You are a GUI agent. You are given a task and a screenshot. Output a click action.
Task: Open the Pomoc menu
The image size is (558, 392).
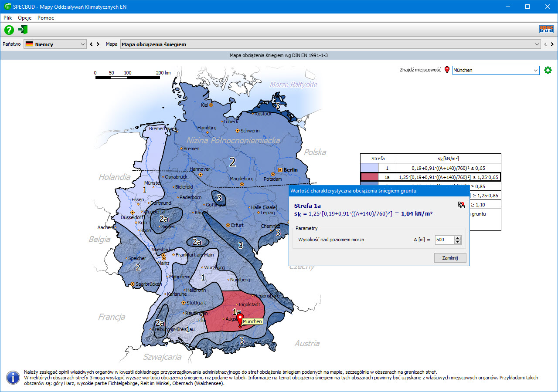[46, 18]
